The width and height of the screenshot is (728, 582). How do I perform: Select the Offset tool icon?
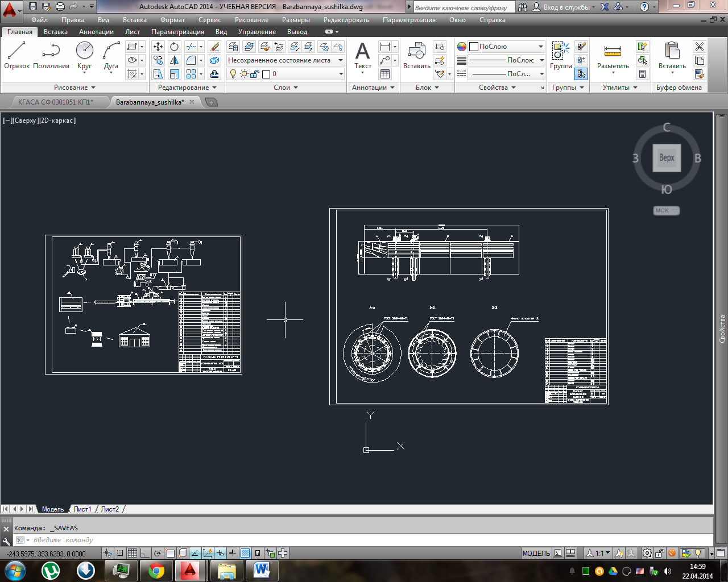point(214,74)
